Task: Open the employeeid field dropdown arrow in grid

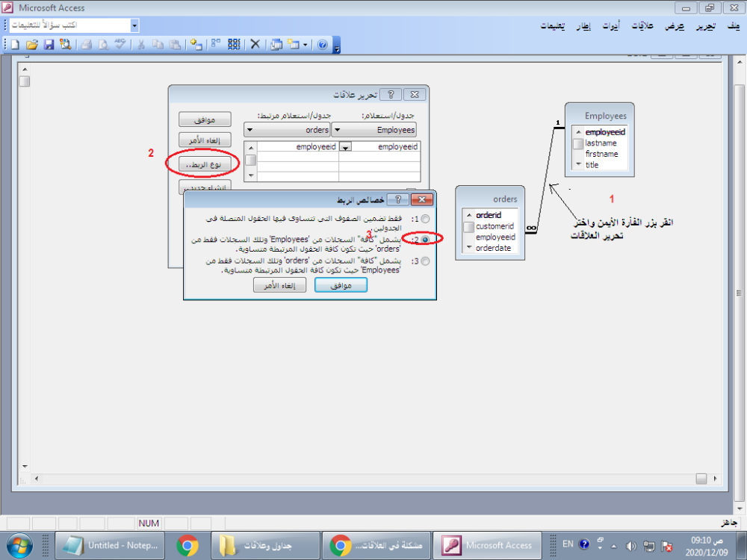Action: click(345, 146)
